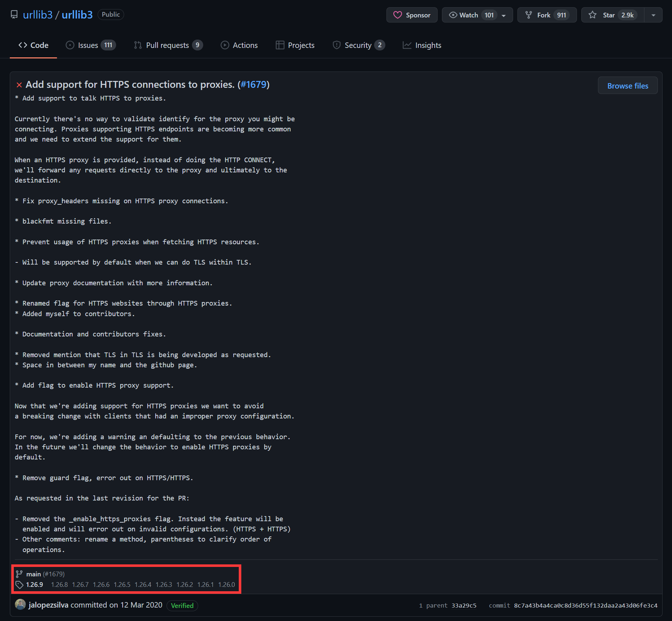Open the 1.26.8 tag link
The height and width of the screenshot is (621, 672).
click(x=60, y=585)
